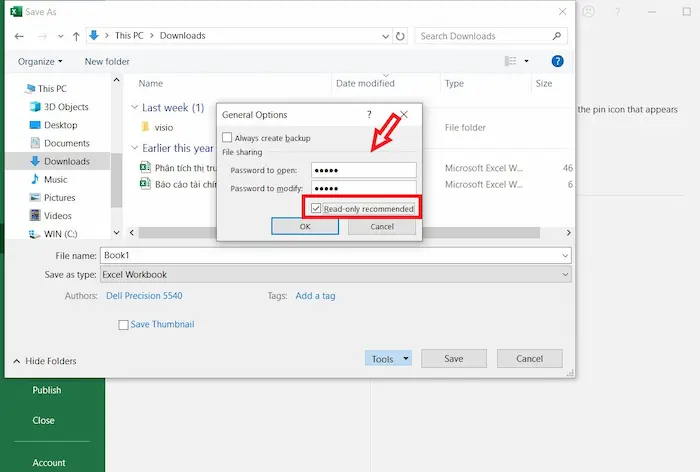Collapse the Earlier this year group
The width and height of the screenshot is (700, 472).
[134, 147]
